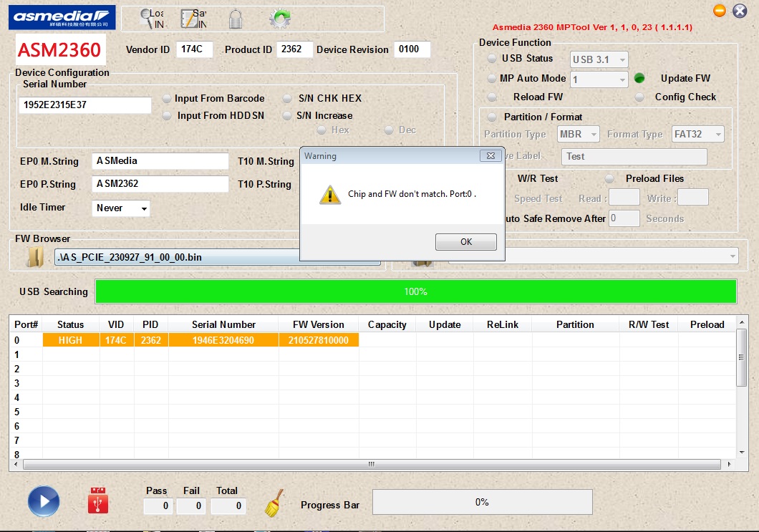Click the broom clear counters icon
Image resolution: width=759 pixels, height=532 pixels.
click(274, 503)
